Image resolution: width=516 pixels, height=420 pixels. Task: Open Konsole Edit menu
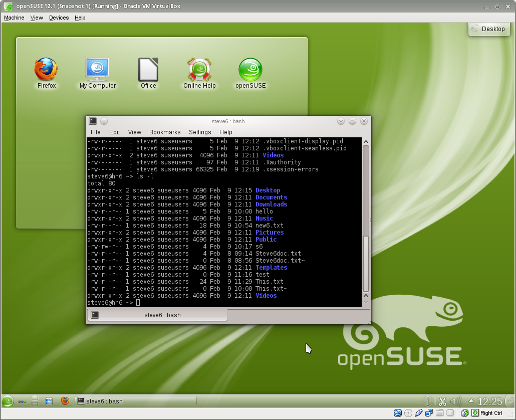pos(115,132)
